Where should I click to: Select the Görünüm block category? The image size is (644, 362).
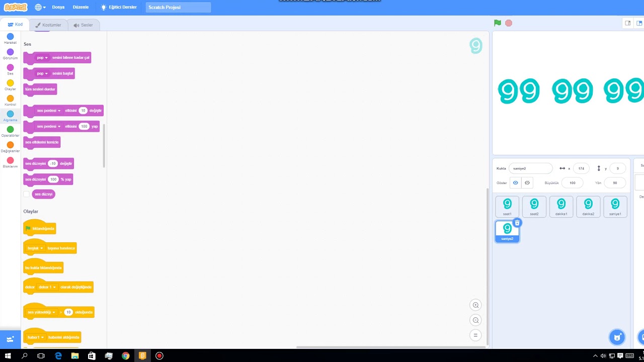pyautogui.click(x=10, y=54)
